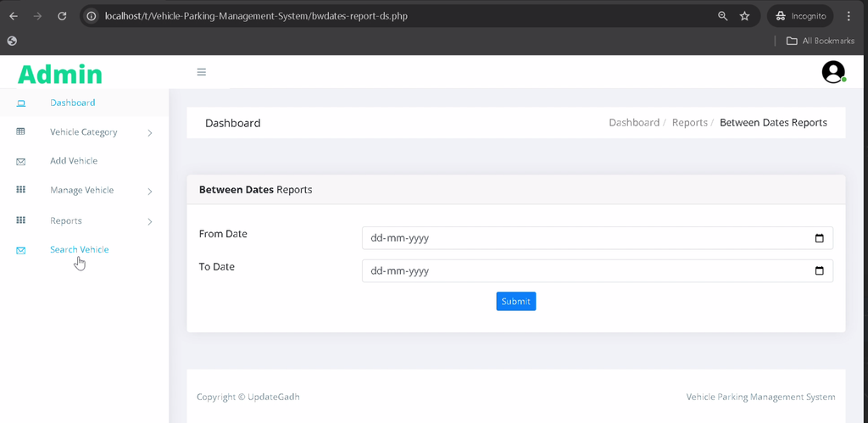Expand the Manage Vehicle chevron

[x=150, y=192]
